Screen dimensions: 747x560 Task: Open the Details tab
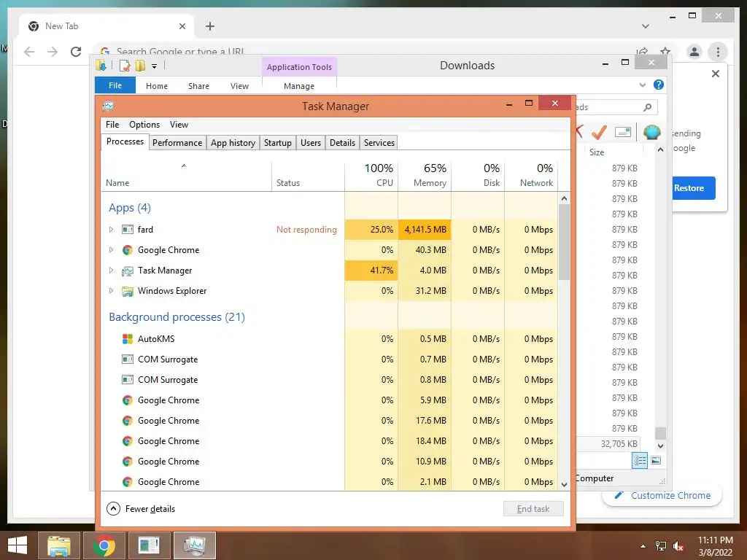(x=343, y=143)
